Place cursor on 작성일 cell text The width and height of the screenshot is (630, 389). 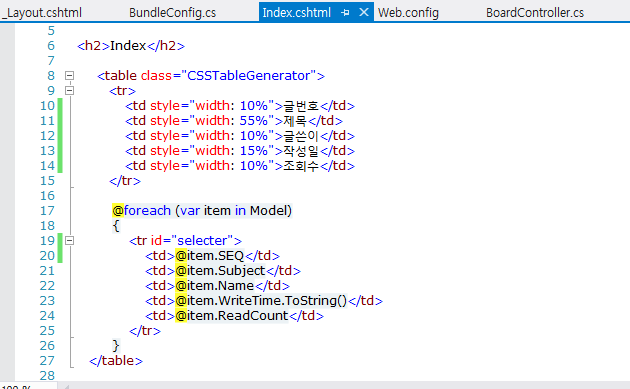click(x=301, y=151)
